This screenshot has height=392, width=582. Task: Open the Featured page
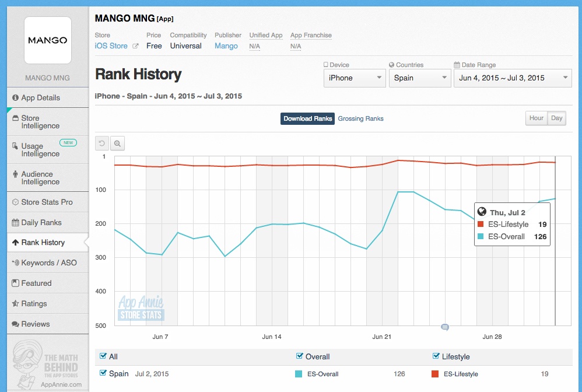pos(47,283)
